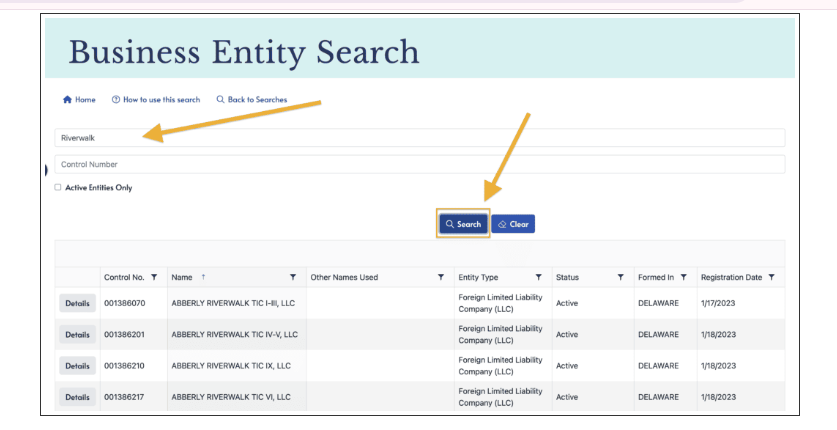Click the Registration Date filter icon
The width and height of the screenshot is (837, 430).
click(771, 277)
